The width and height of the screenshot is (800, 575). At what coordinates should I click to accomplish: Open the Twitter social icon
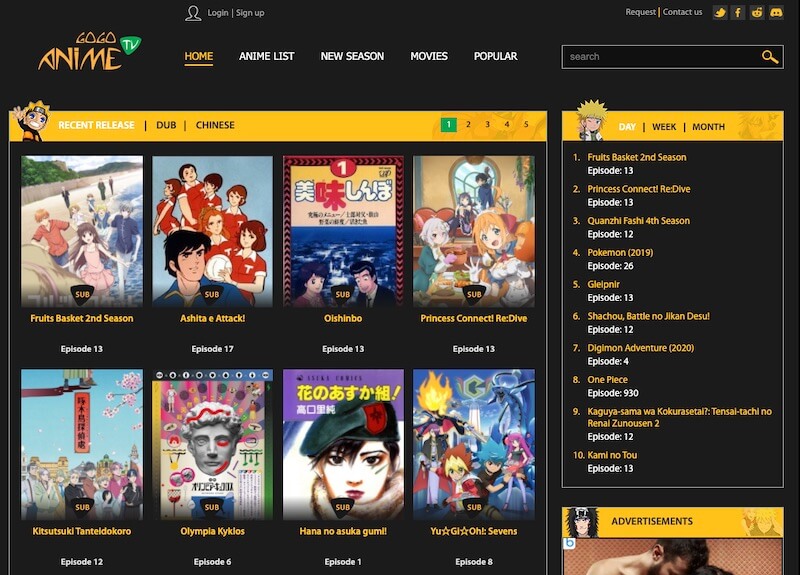720,12
